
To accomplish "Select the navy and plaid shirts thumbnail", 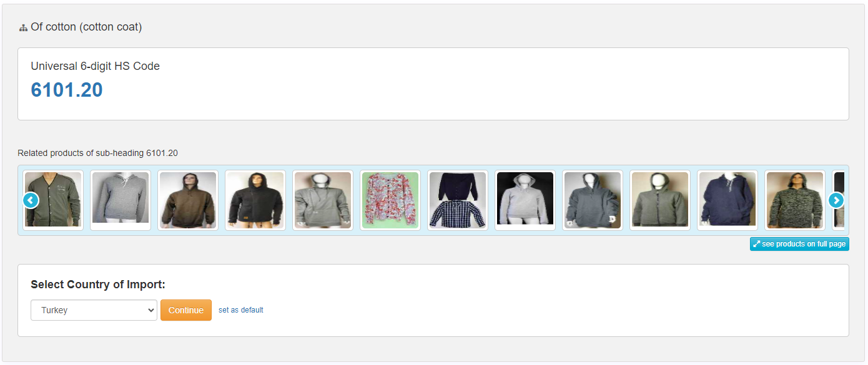I will click(458, 200).
